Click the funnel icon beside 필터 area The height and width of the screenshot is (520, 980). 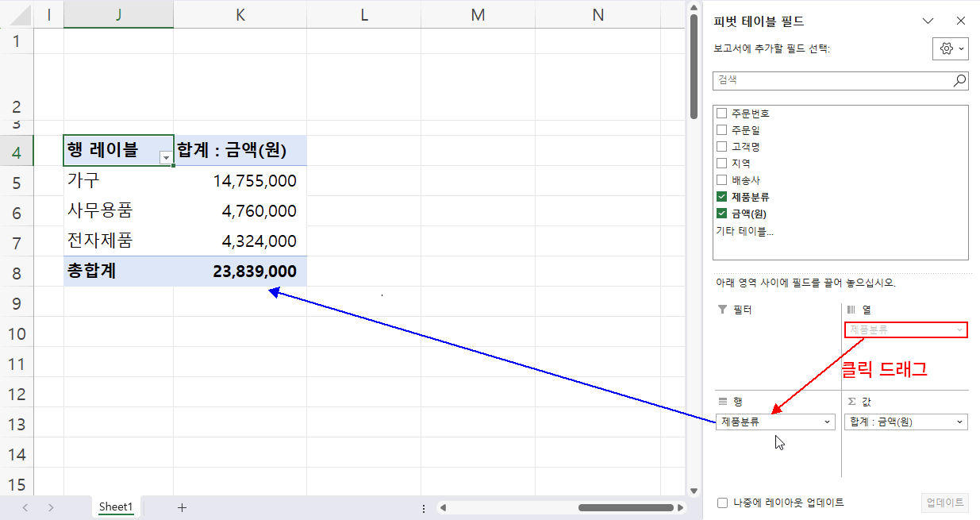coord(723,310)
